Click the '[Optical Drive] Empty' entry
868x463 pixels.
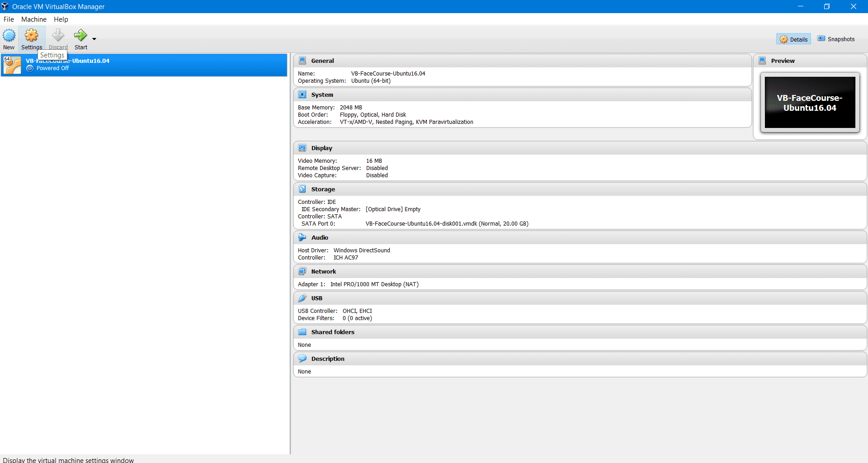pos(393,209)
